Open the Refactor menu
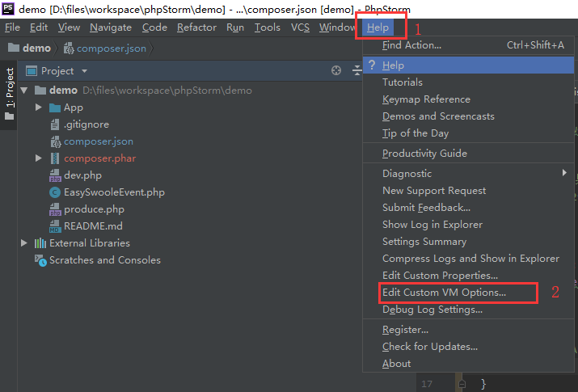The width and height of the screenshot is (578, 392). [196, 27]
